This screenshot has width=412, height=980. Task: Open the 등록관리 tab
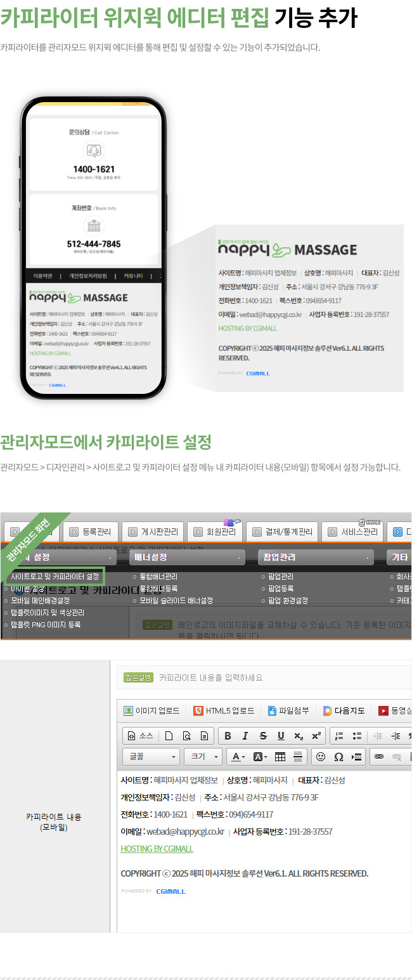click(x=91, y=532)
